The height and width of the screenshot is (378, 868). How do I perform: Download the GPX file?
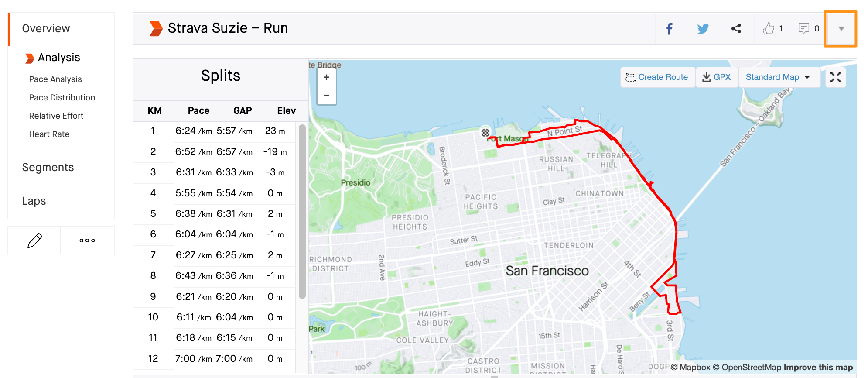point(716,77)
